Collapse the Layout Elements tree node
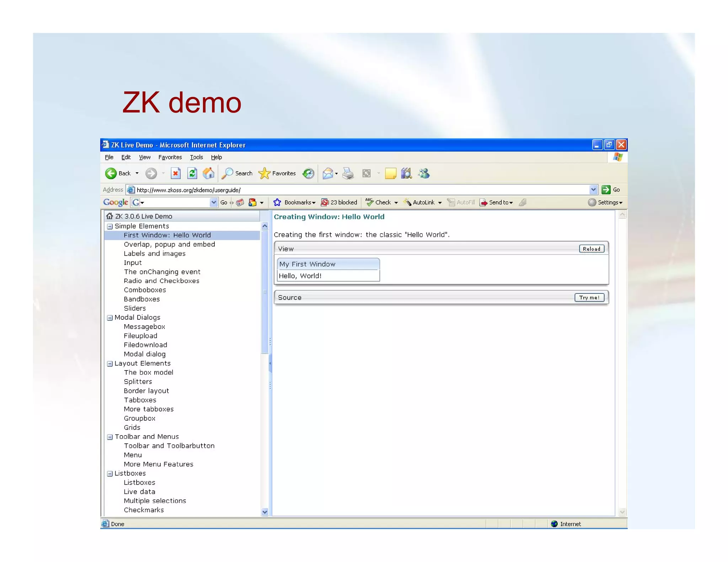 pos(110,363)
